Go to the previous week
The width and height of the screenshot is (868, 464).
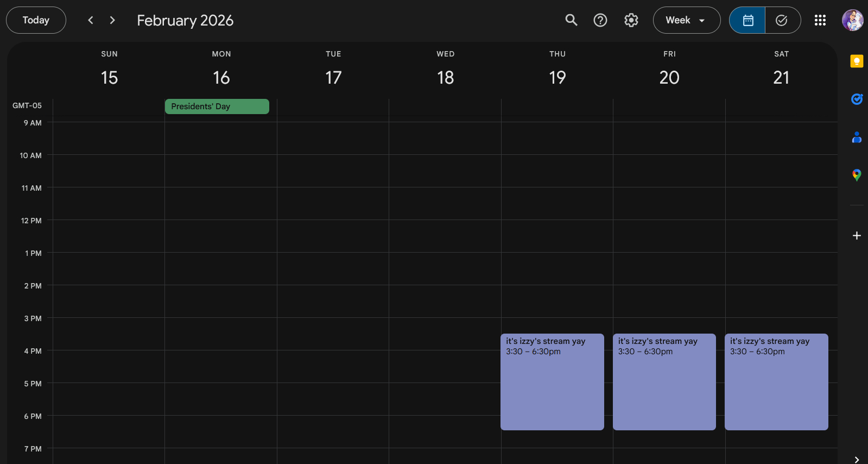coord(91,20)
